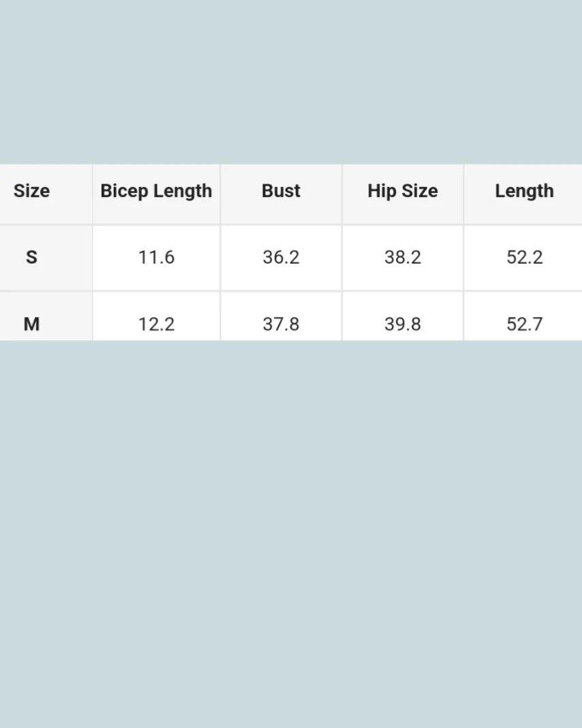This screenshot has height=728, width=582.
Task: Select length value 52.2 for size S
Action: click(x=524, y=257)
